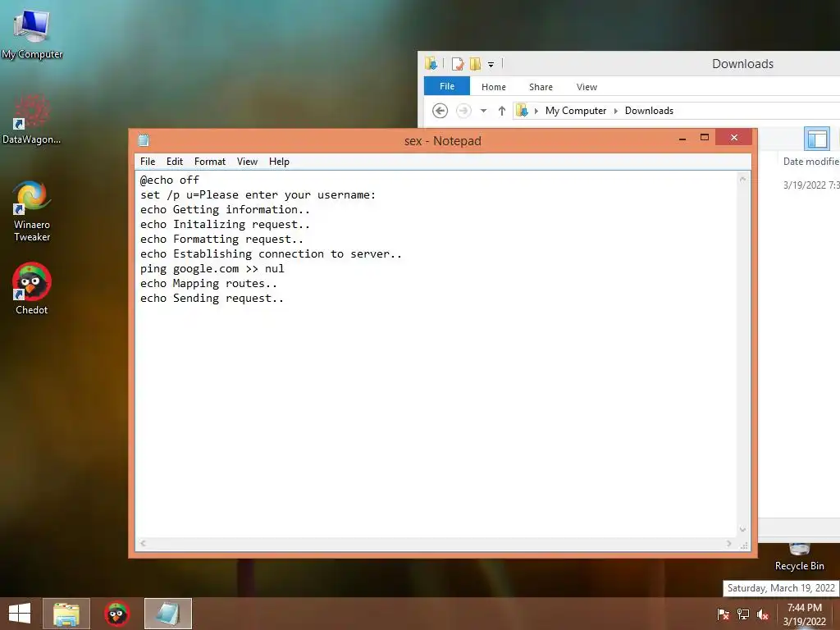Go up one folder level in Explorer

coord(502,111)
